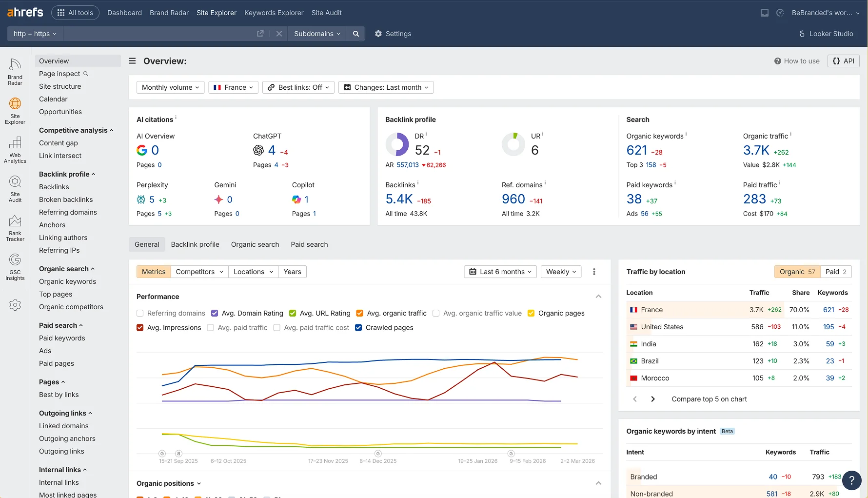Open the France country dropdown
The image size is (868, 498).
point(233,87)
